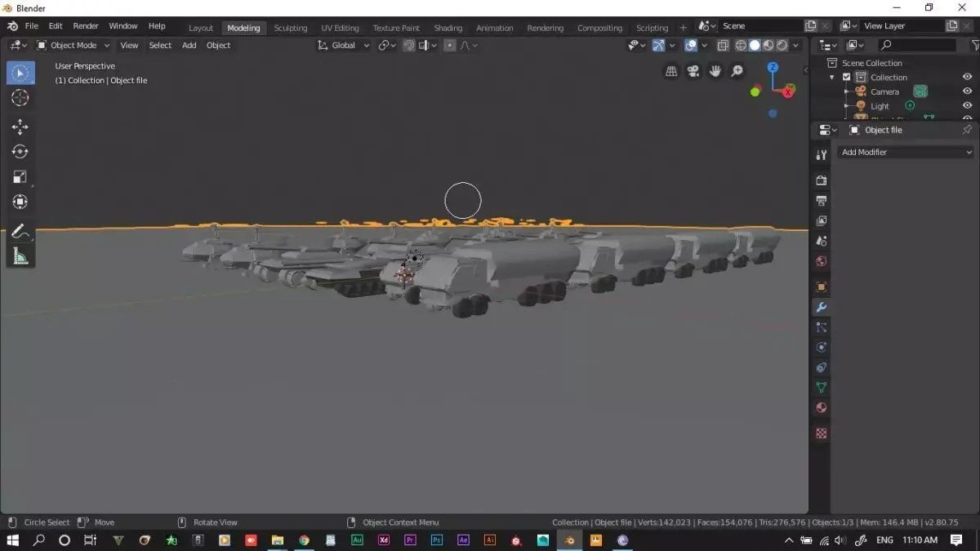
Task: Open Scene properties tab
Action: point(822,242)
